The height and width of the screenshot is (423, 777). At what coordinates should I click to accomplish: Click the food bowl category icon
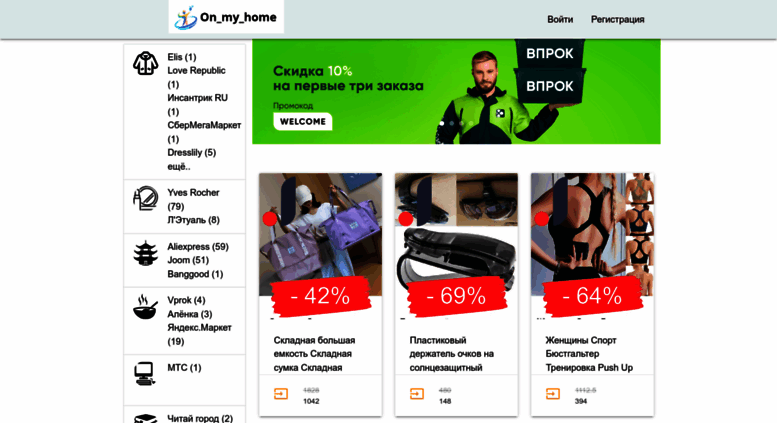(145, 307)
